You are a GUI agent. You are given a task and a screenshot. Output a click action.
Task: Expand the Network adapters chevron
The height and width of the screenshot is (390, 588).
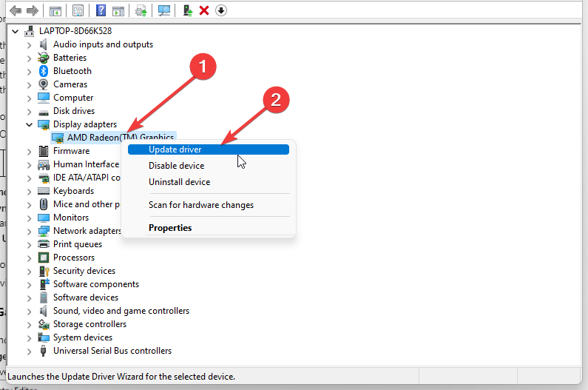pyautogui.click(x=30, y=232)
